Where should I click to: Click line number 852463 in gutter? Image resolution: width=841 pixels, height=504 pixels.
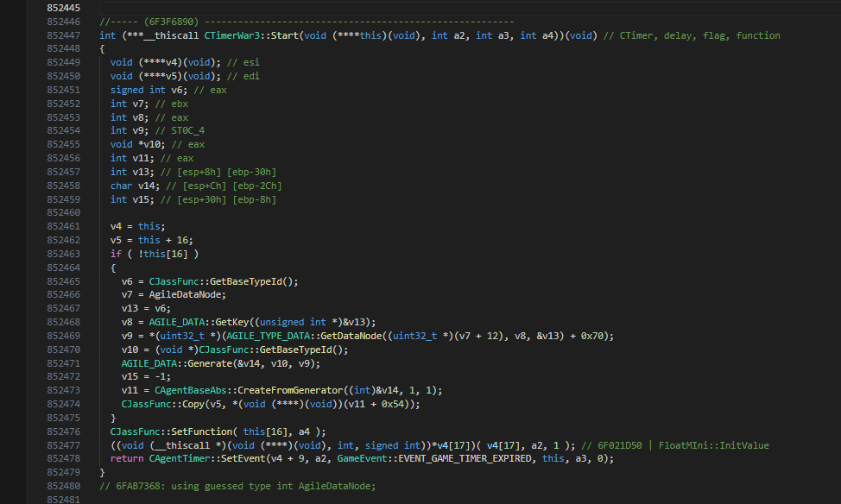(x=63, y=254)
